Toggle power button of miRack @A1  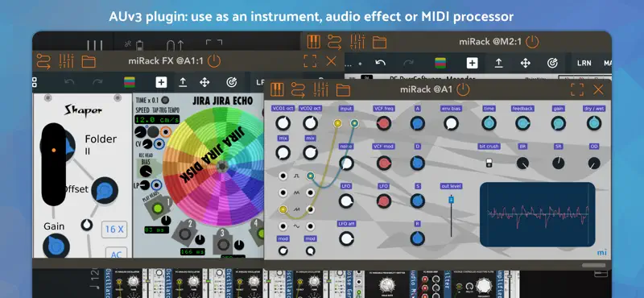[464, 89]
